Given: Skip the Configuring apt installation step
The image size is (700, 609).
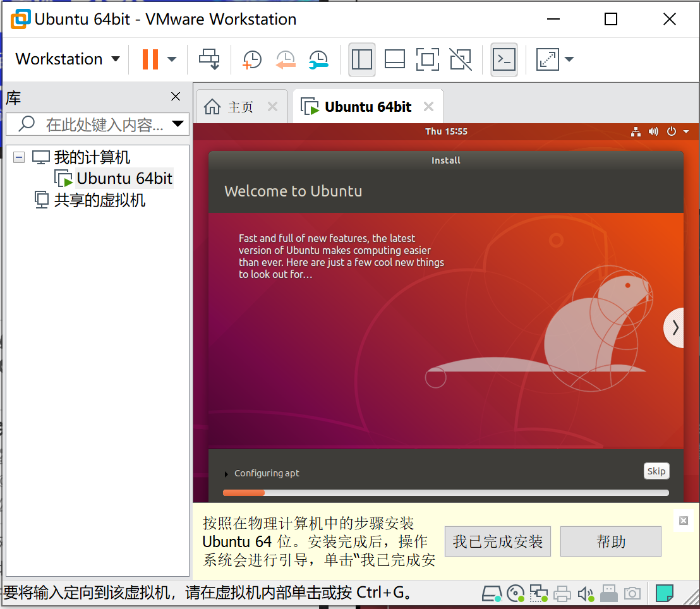Looking at the screenshot, I should click(656, 471).
